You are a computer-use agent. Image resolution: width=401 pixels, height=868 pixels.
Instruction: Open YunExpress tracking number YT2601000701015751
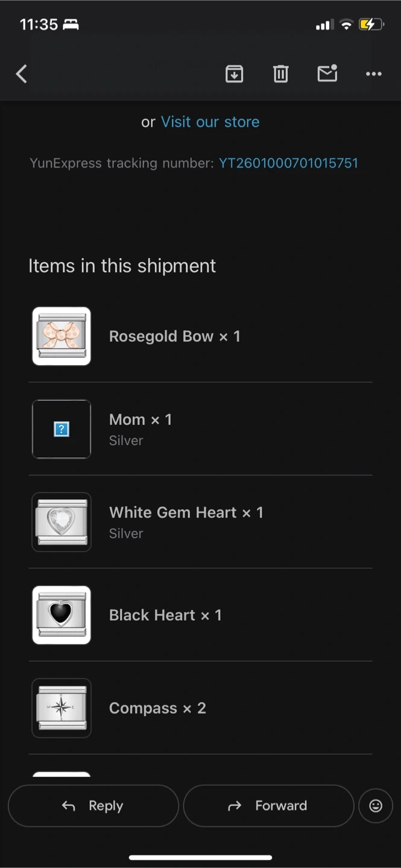tap(288, 163)
